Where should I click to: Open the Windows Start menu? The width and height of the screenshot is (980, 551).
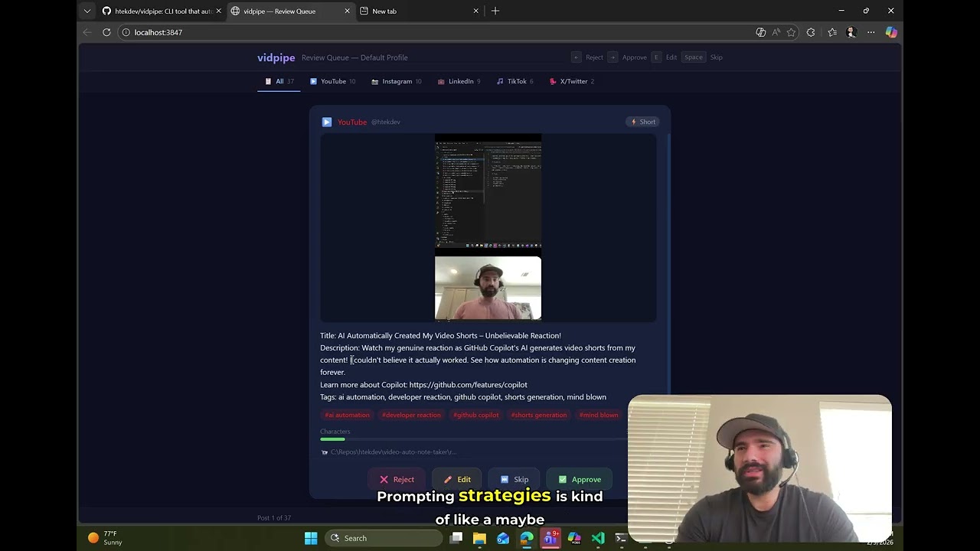click(x=311, y=538)
